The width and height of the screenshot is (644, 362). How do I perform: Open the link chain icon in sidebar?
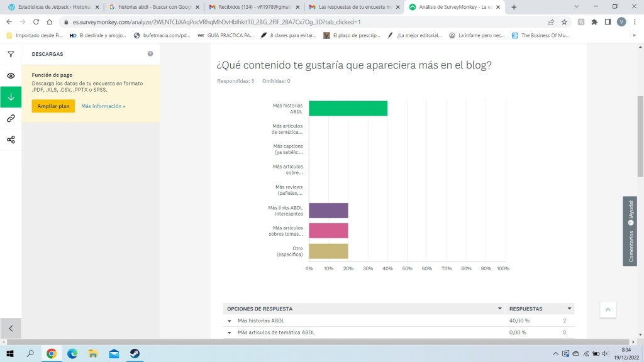pos(11,118)
